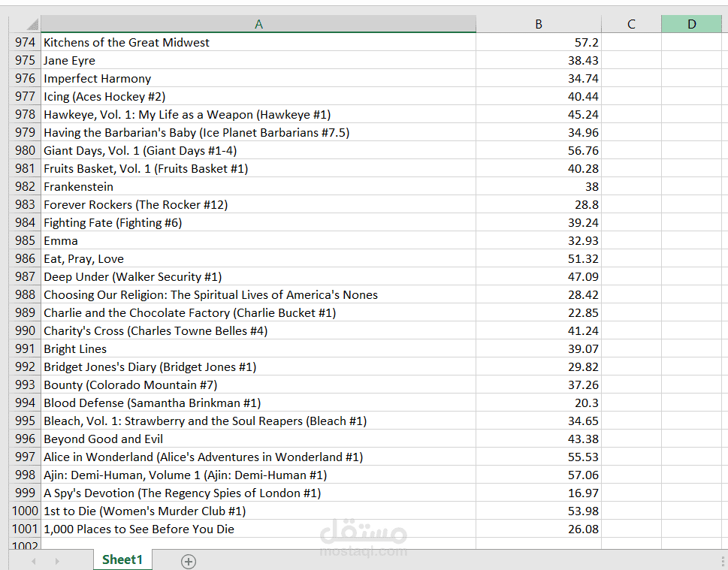Click price cell 51.32

coord(539,258)
